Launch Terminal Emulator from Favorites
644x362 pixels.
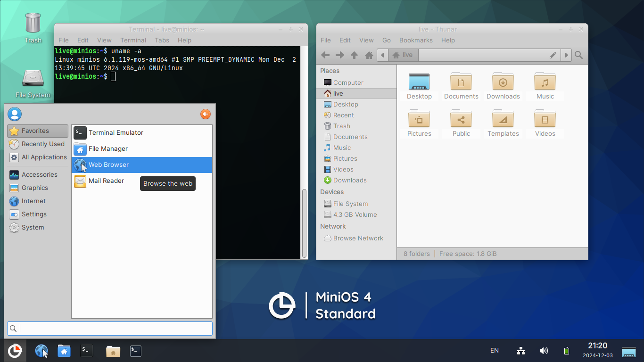116,133
